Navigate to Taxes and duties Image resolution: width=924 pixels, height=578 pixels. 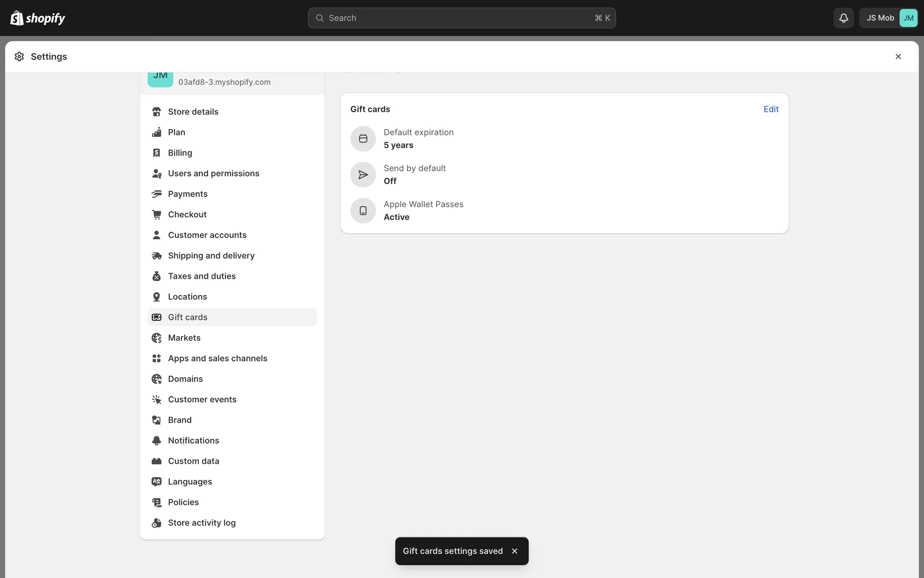(202, 276)
